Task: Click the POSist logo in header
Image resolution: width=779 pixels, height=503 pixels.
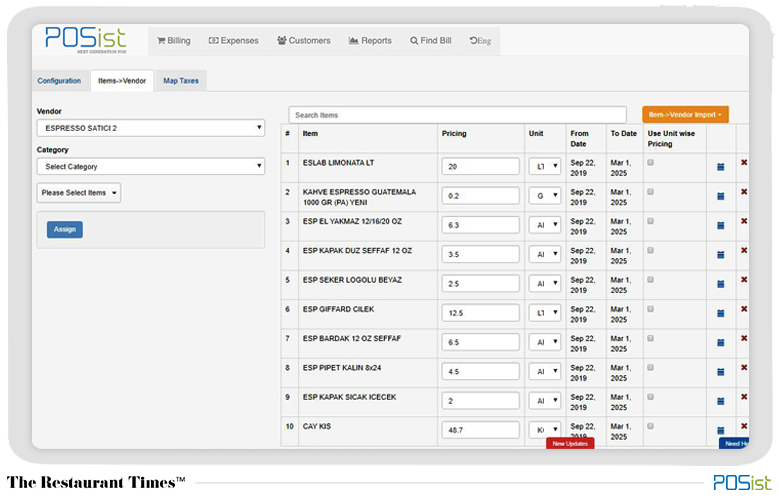Action: click(85, 40)
